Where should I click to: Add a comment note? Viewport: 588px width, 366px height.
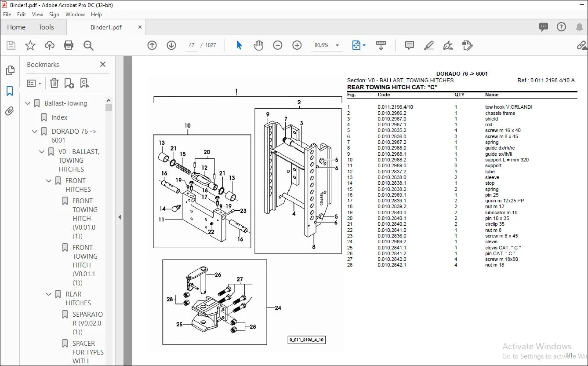click(410, 45)
